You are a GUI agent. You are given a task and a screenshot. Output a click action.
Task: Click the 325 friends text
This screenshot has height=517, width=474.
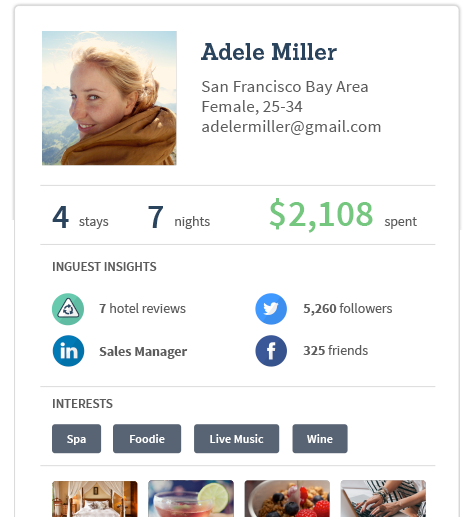pos(336,351)
